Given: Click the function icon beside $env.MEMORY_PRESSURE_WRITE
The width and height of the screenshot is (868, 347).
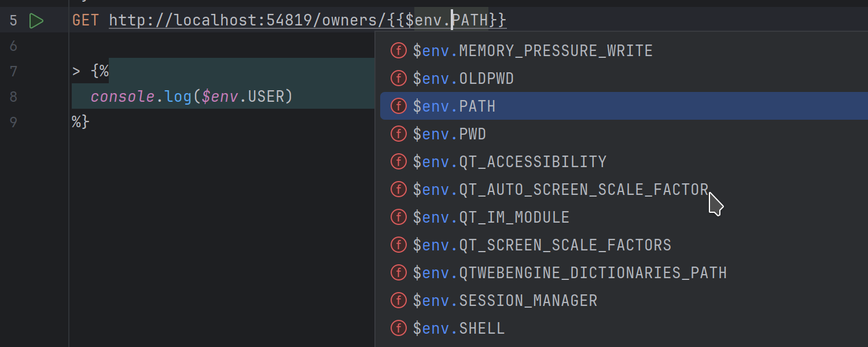Looking at the screenshot, I should click(x=398, y=50).
